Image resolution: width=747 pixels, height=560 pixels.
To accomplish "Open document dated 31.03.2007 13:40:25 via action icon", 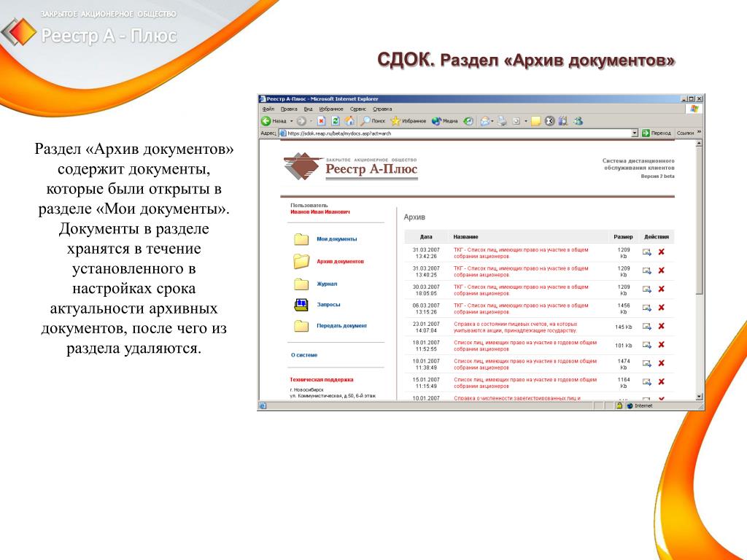I will coord(646,271).
